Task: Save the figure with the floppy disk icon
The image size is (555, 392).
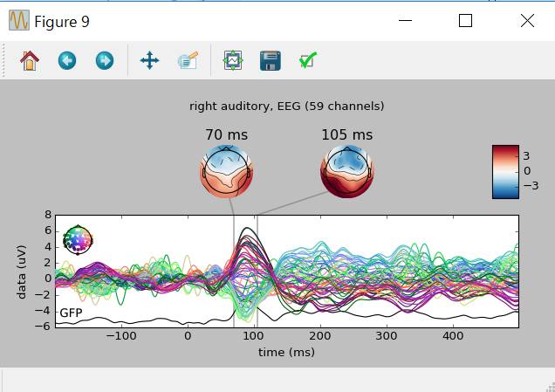Action: (270, 60)
